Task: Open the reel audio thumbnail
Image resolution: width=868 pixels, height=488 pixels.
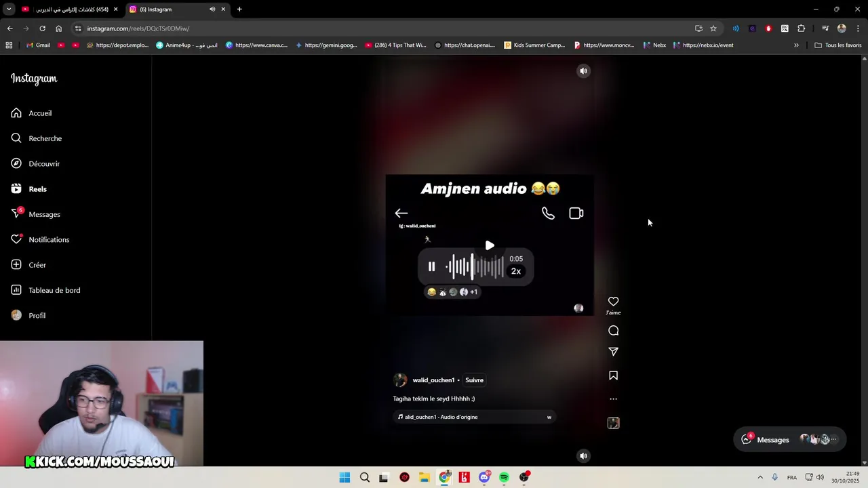Action: (613, 423)
